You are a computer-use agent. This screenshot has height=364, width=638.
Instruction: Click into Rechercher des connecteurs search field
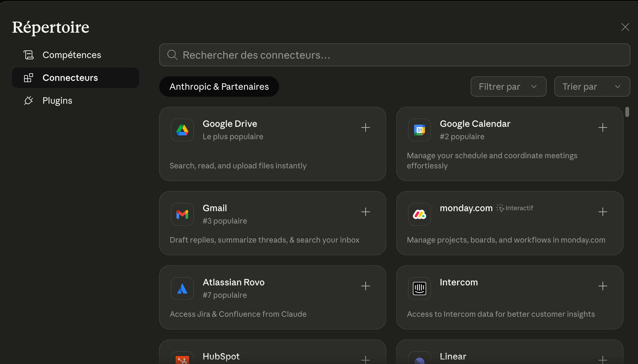(394, 55)
